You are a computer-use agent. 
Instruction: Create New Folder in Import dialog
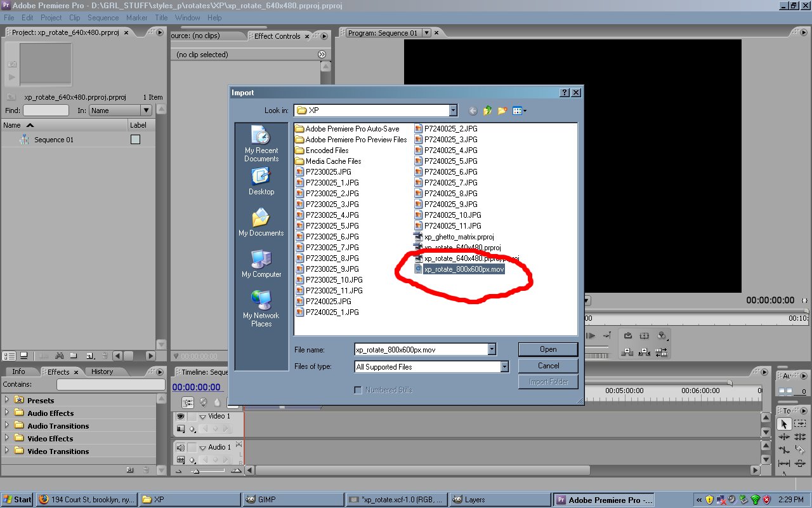[x=502, y=110]
